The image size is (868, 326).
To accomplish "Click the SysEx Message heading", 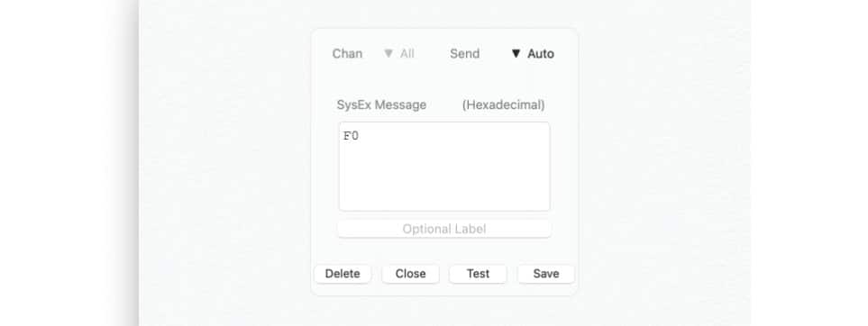I will (x=381, y=104).
